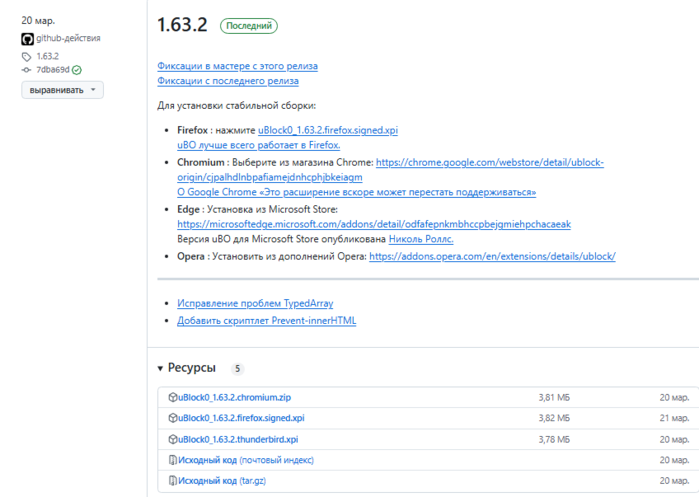699x497 pixels.
Task: Click the Firefox install link uBlock0_1.63.2.firefox.signed.xpi in list
Action: pos(328,130)
